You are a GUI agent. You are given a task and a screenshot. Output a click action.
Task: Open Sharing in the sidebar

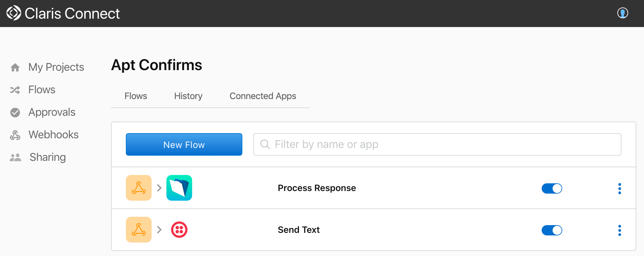tap(48, 157)
